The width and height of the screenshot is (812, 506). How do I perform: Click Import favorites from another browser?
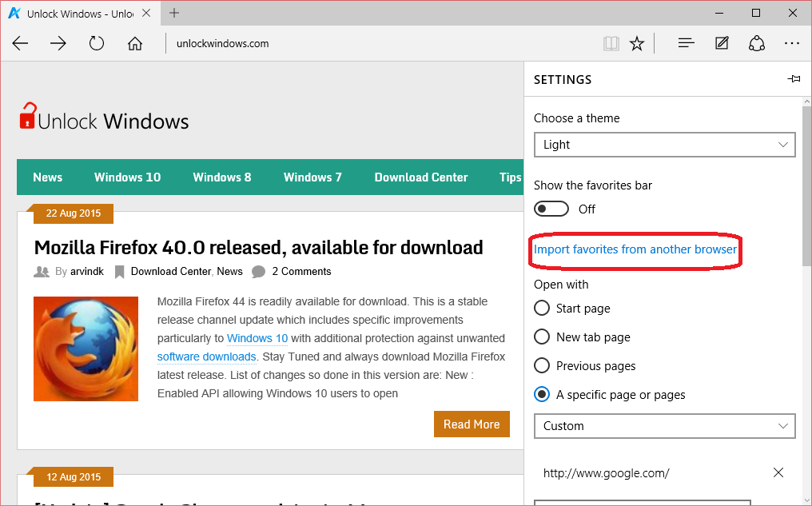point(635,249)
